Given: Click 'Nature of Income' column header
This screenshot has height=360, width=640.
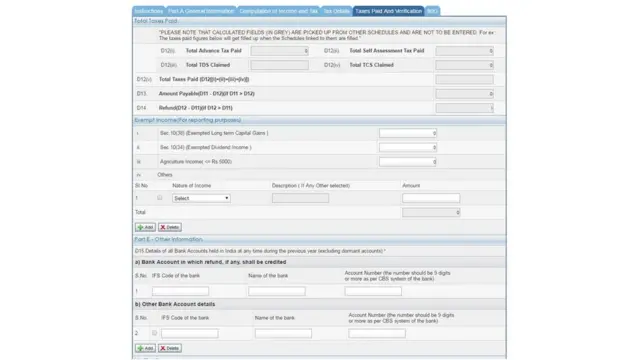Looking at the screenshot, I should (x=191, y=185).
